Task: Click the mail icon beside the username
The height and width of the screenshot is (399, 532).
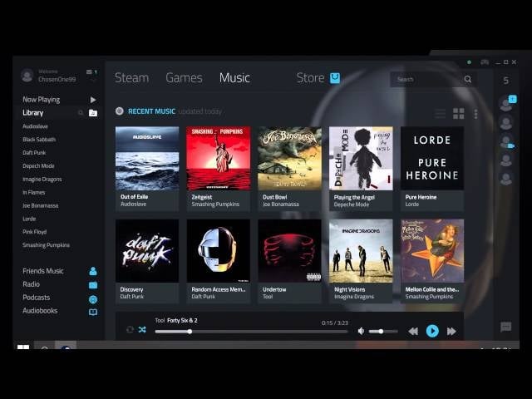Action: (x=90, y=72)
